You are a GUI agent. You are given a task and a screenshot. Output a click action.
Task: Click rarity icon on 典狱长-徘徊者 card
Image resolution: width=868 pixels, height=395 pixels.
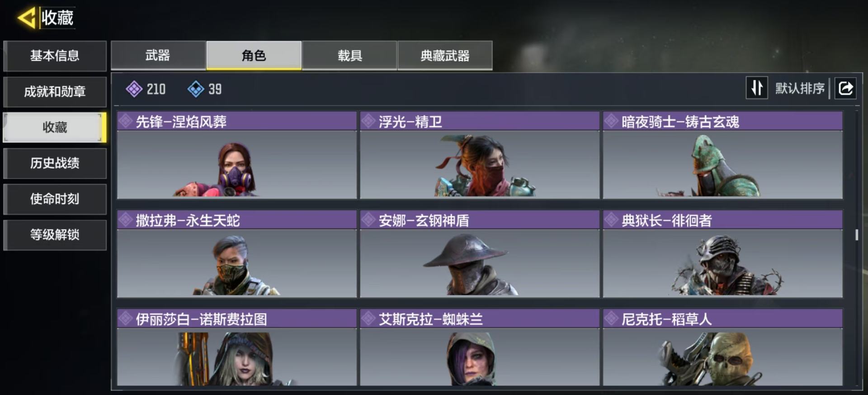click(611, 220)
